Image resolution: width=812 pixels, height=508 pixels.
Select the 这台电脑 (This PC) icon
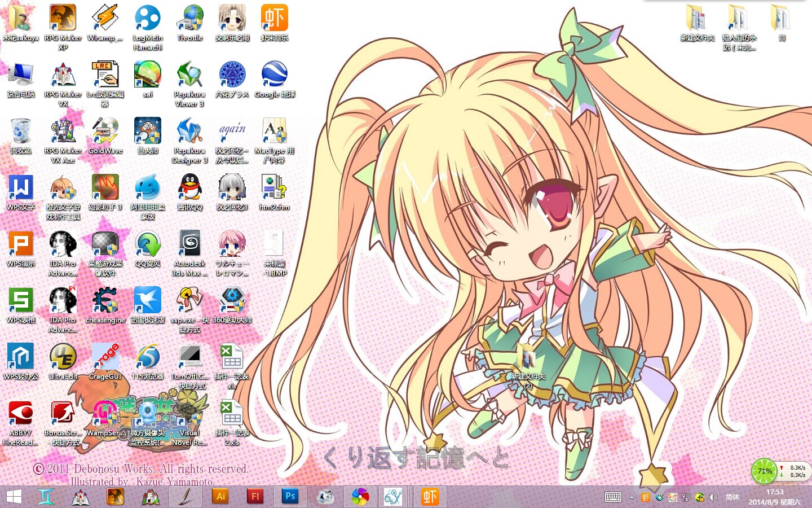[x=21, y=79]
